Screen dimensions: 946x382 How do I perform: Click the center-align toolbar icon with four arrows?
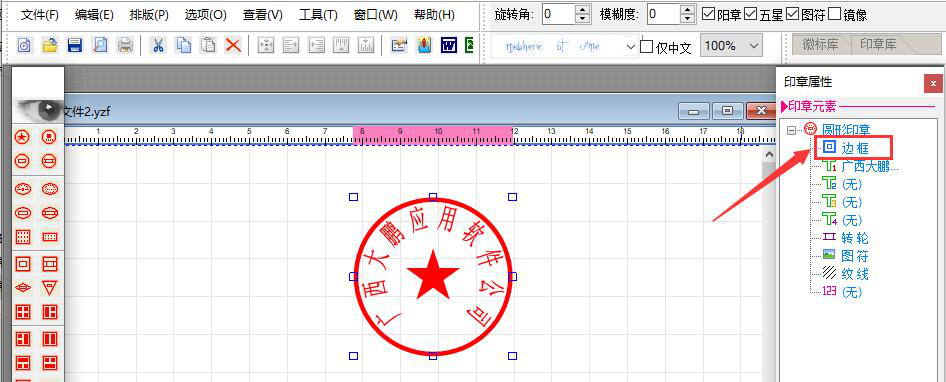pos(266,45)
